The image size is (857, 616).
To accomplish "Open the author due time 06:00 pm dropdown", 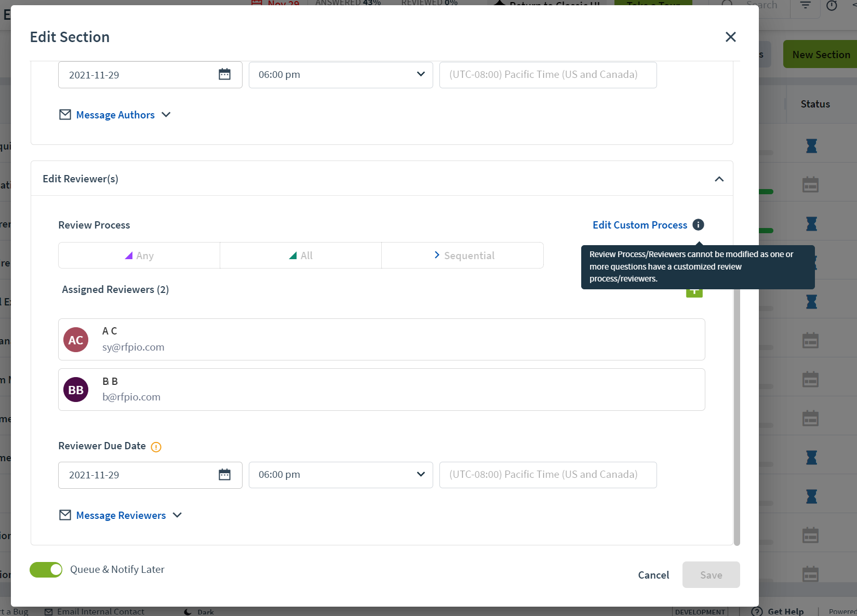I will click(341, 75).
